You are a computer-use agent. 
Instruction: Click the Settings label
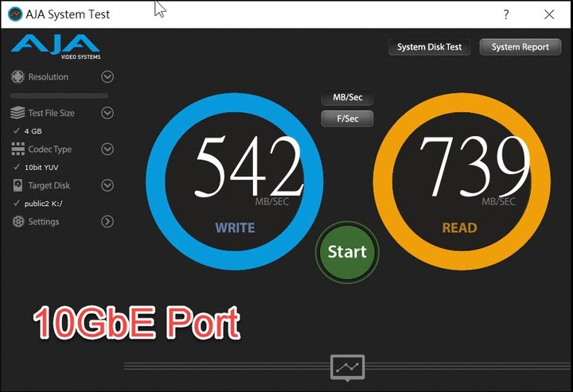[44, 222]
